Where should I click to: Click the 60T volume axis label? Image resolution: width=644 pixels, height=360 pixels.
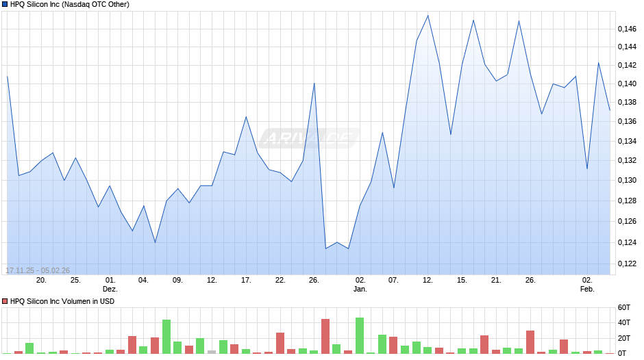(624, 307)
